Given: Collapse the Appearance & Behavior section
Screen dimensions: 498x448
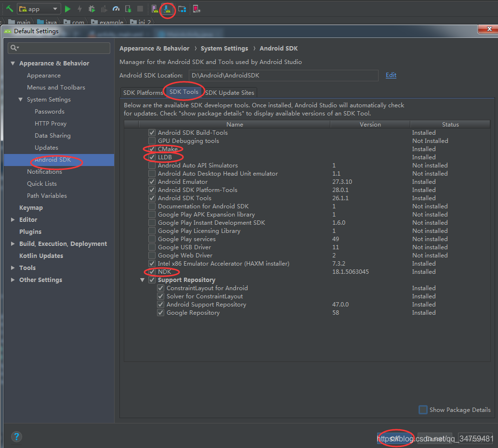Looking at the screenshot, I should [13, 63].
